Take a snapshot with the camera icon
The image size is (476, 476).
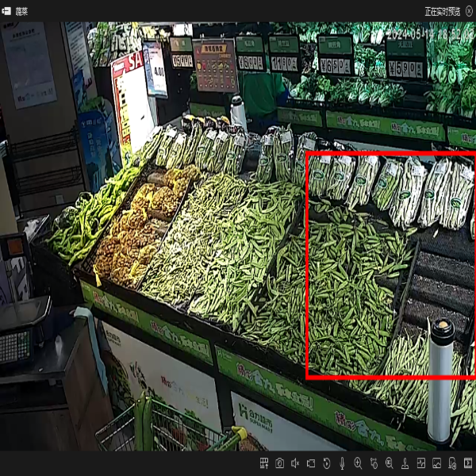click(x=279, y=463)
